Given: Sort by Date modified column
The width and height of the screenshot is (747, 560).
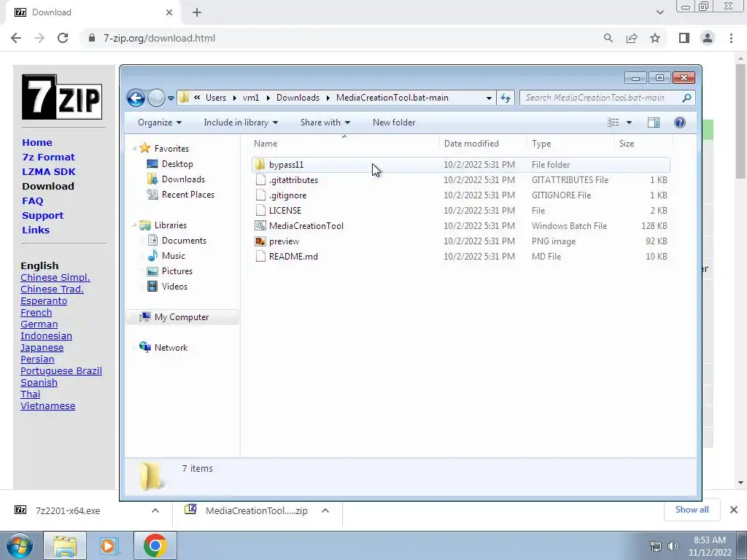Looking at the screenshot, I should [x=483, y=144].
